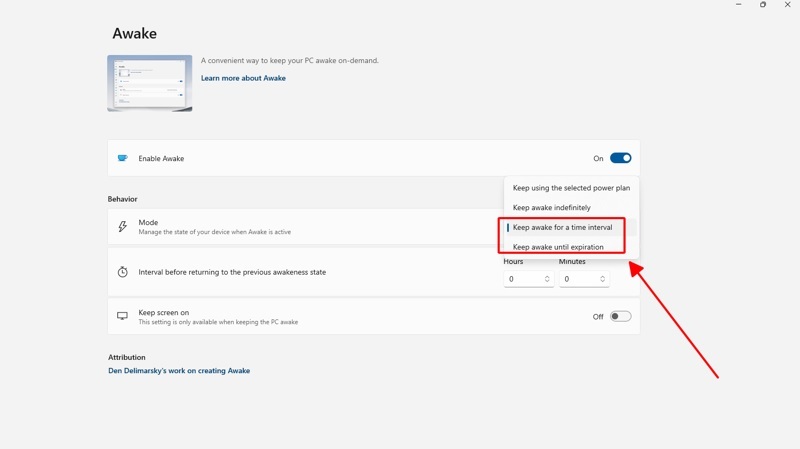Pick Keep awake until expiration option
Screen dimensions: 800x449
558,247
